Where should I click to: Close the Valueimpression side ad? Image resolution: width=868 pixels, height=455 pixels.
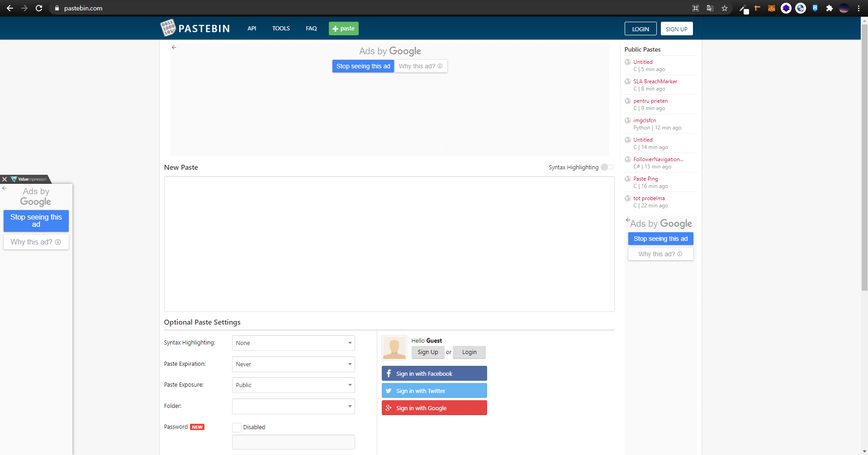click(5, 179)
